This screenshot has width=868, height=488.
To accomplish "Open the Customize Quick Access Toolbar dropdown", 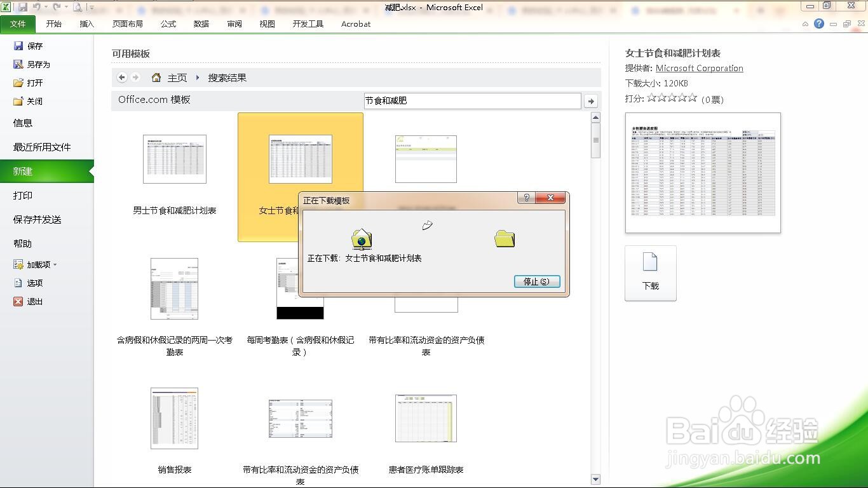I will [x=92, y=8].
